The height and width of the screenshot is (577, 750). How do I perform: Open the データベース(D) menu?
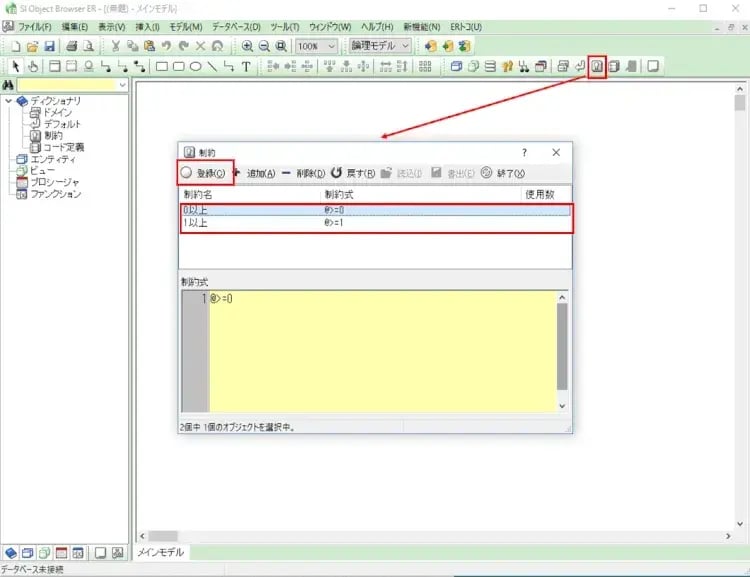click(x=236, y=26)
